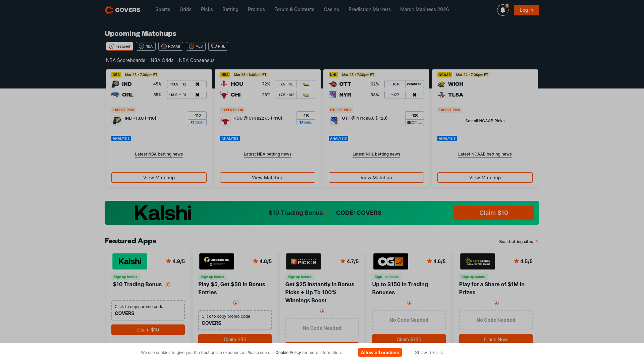This screenshot has width=644, height=362.
Task: Click info icon under DraftKings prizes offer
Action: click(x=496, y=302)
